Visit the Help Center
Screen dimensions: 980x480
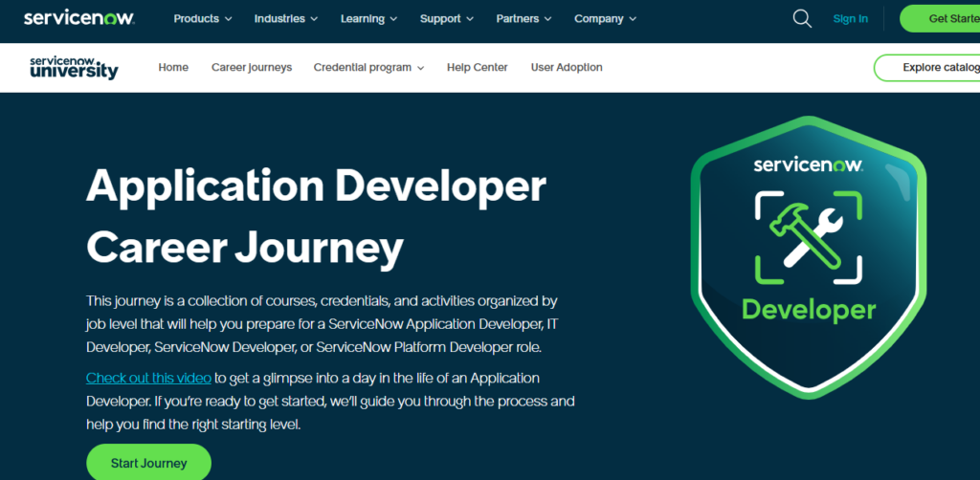pos(477,68)
